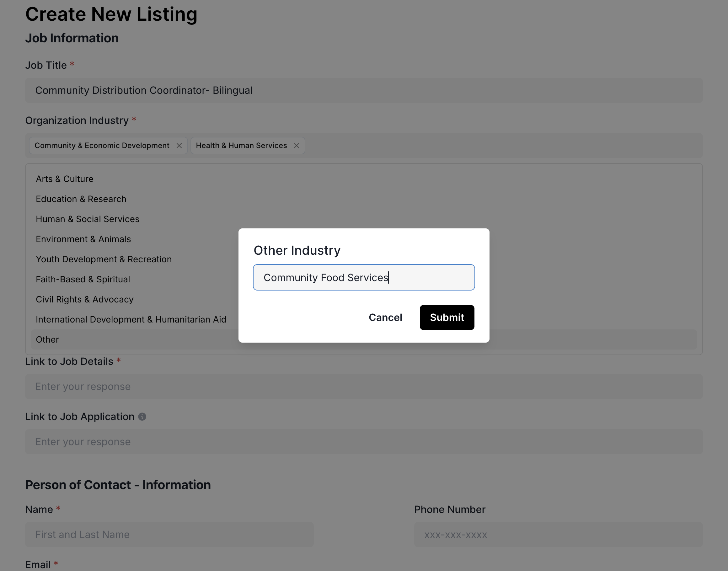Focus the Link to Job Application field

point(364,442)
